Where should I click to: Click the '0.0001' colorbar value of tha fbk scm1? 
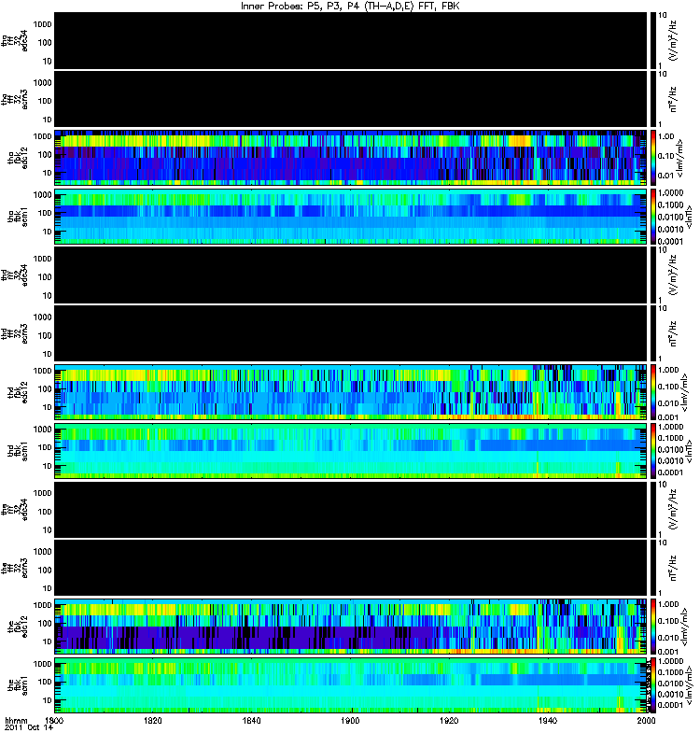(670, 241)
